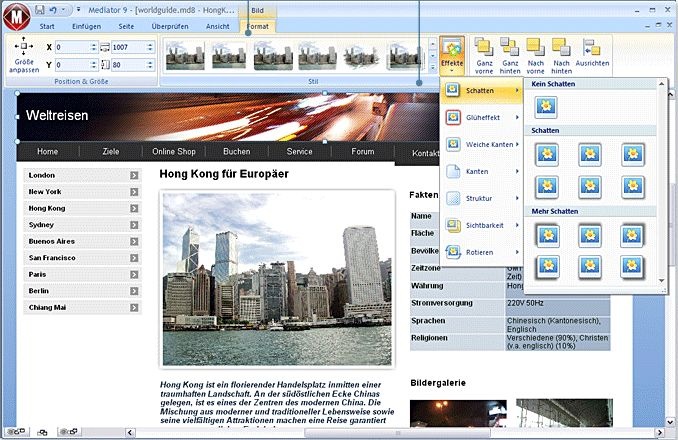Open the quick access toolbar dropdown arrow
Viewport: 678px width, 440px height.
[x=78, y=10]
